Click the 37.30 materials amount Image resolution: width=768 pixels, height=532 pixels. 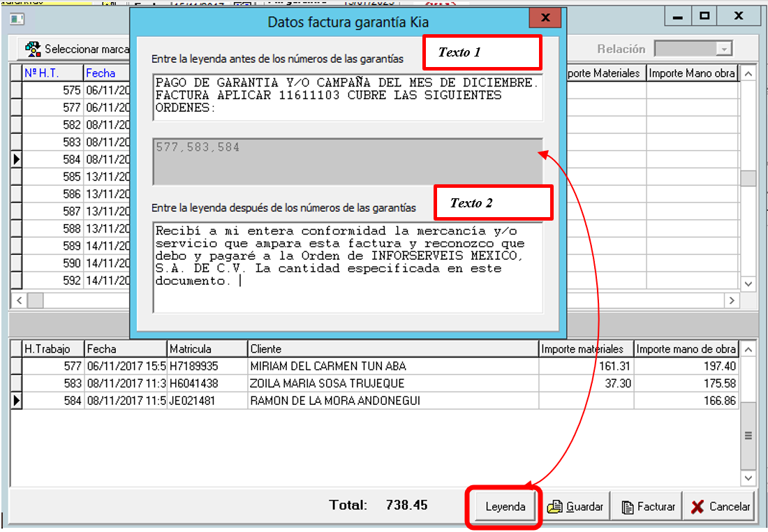(618, 383)
